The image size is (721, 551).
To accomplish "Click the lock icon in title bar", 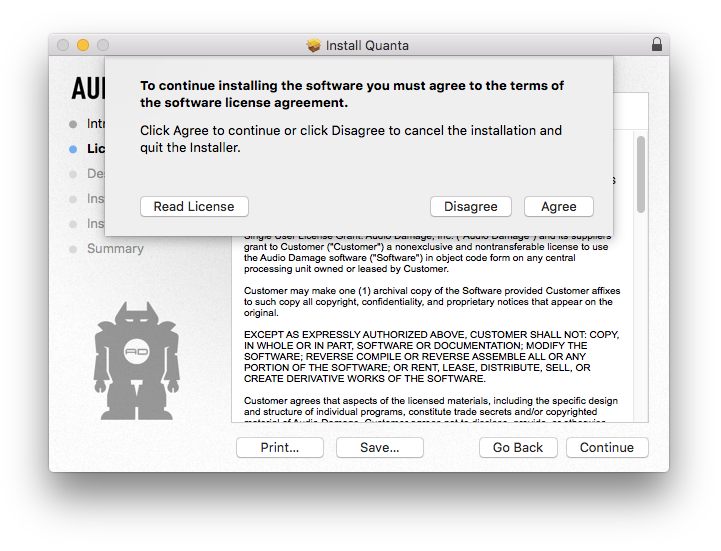I will (657, 44).
